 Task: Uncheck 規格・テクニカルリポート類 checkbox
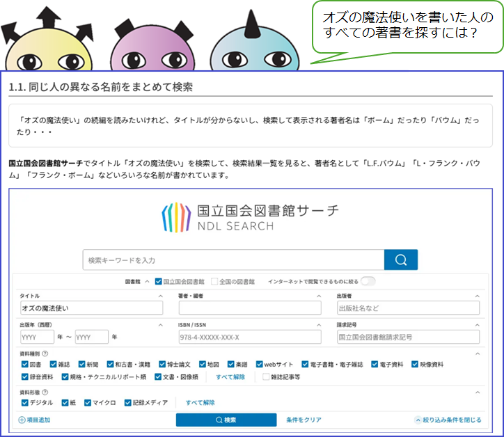click(65, 376)
